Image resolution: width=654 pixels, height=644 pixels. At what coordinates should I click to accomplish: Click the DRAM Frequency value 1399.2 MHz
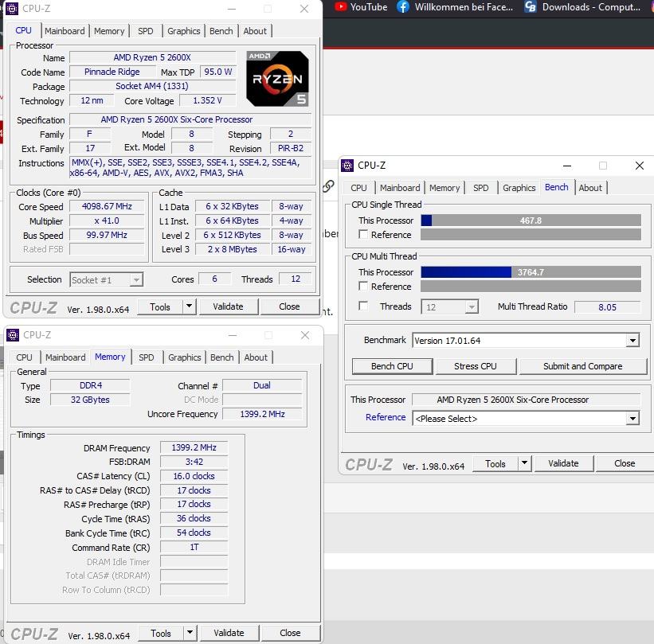[x=194, y=447]
